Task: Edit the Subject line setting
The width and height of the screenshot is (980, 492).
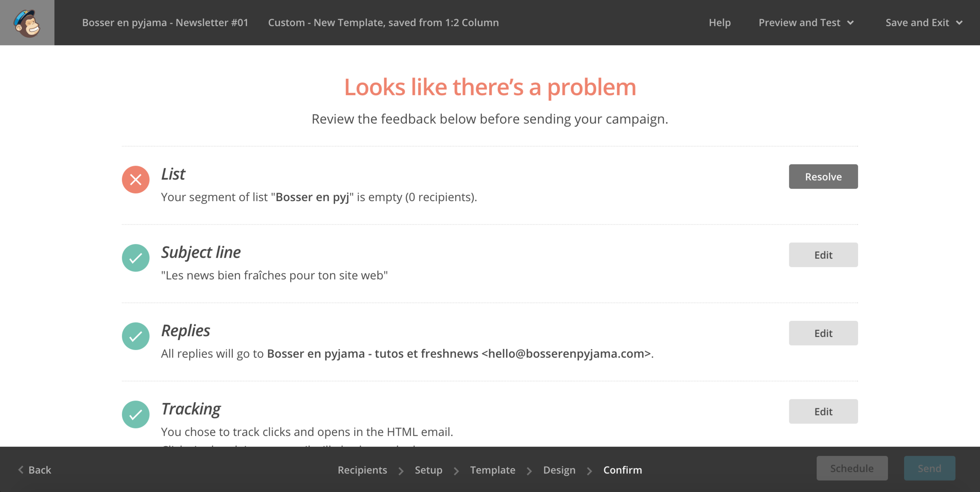Action: [823, 255]
